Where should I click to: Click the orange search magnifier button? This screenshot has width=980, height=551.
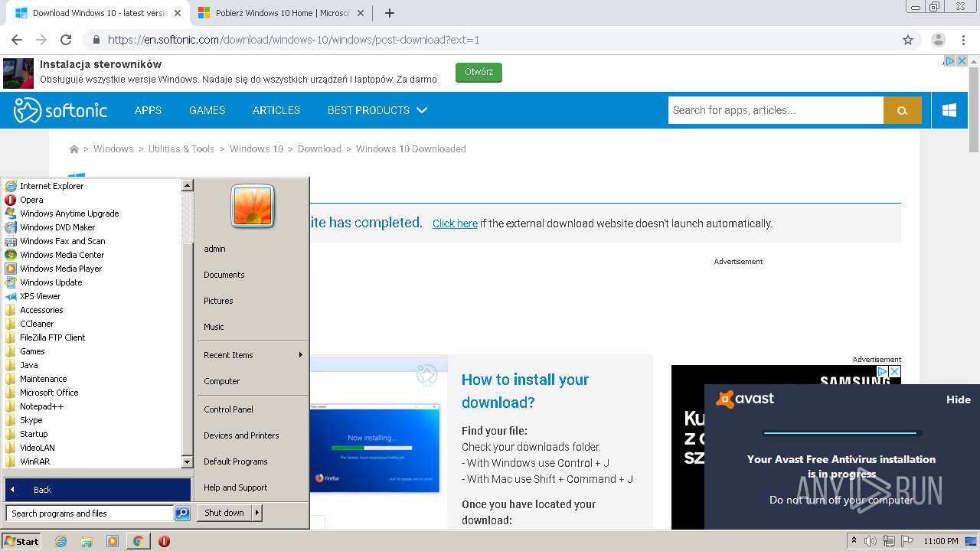click(x=903, y=110)
